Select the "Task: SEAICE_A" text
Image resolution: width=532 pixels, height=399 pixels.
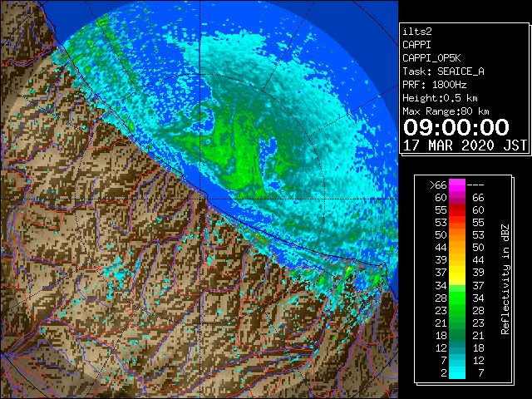tap(443, 71)
